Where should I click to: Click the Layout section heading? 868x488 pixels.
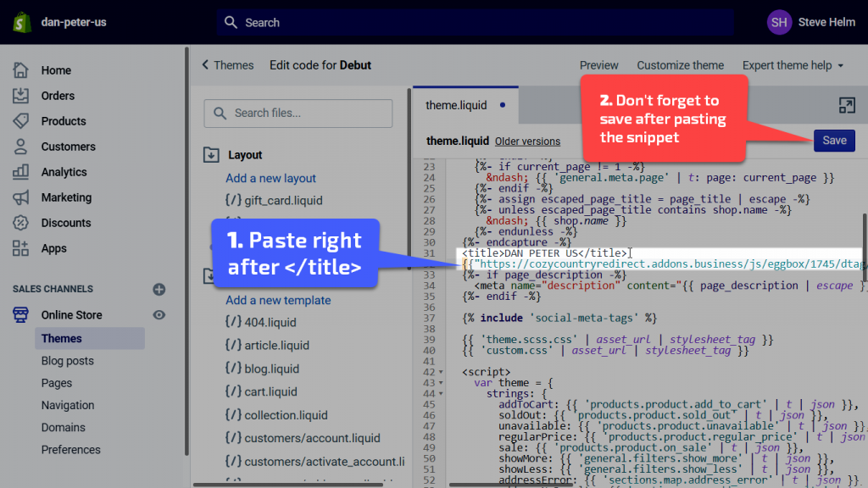(245, 155)
